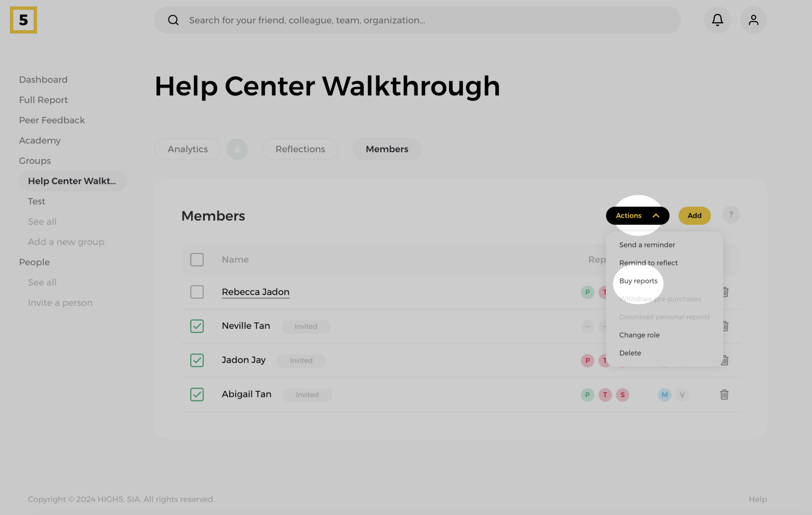Screen dimensions: 812x515
Task: Click the trash icon for Jadon Jay
Action: (x=725, y=360)
